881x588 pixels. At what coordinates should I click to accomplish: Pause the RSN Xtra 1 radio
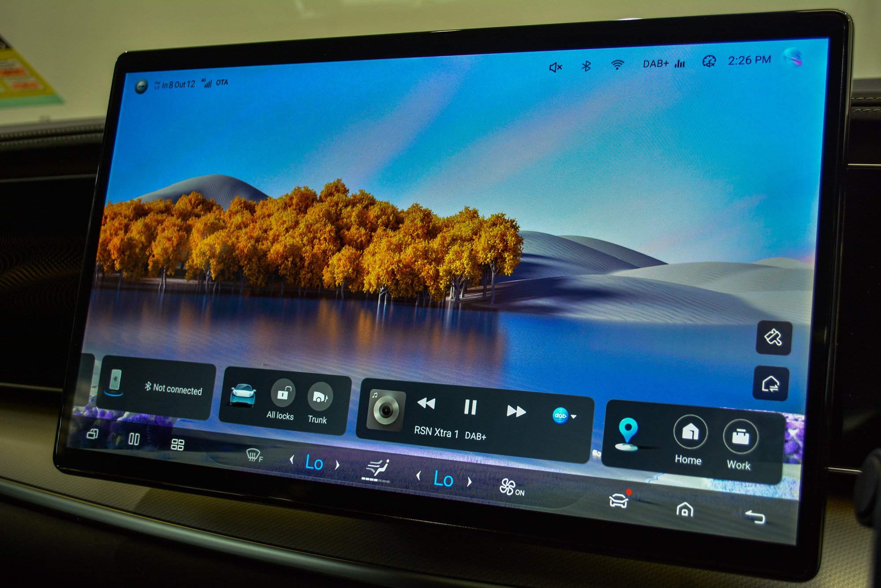click(470, 407)
